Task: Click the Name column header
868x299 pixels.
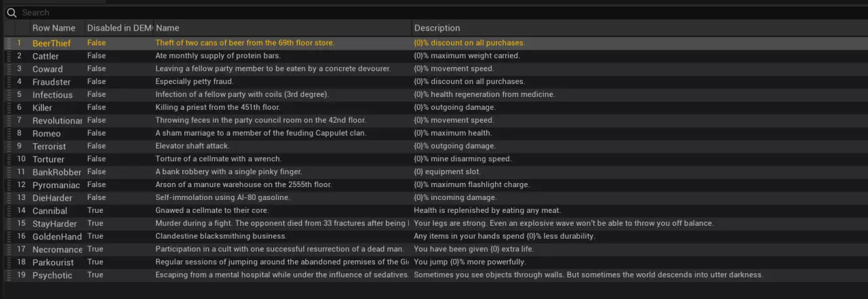Action: tap(167, 28)
